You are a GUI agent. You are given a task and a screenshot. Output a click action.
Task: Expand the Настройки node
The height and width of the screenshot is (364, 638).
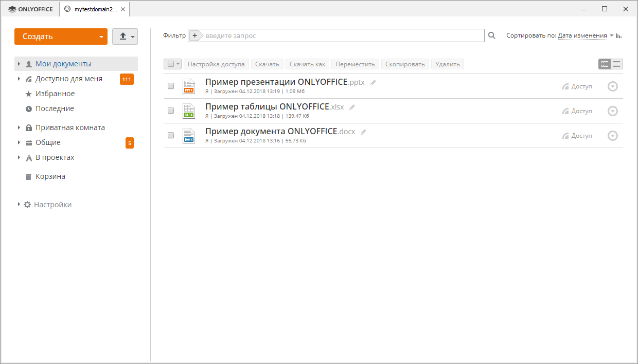tap(19, 204)
